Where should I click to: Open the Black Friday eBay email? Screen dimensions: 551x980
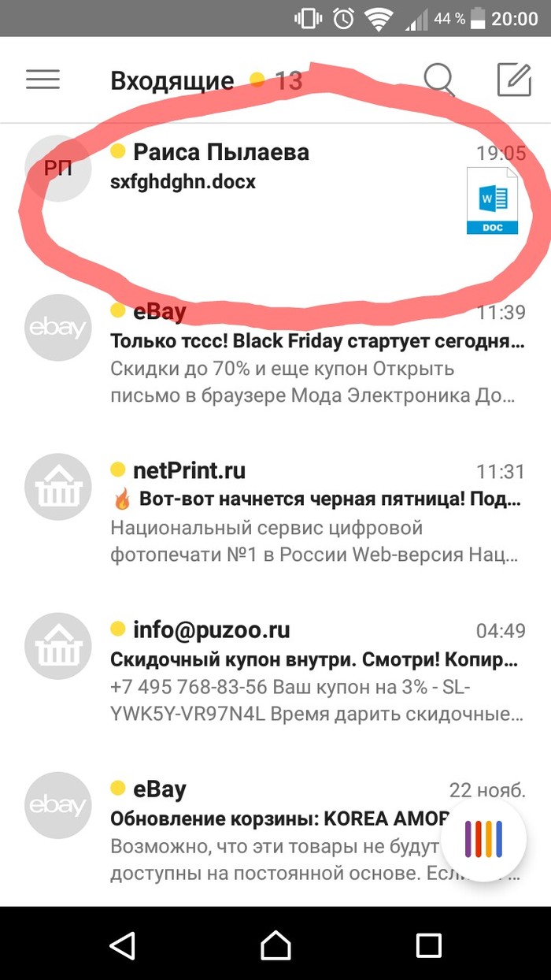[x=275, y=354]
